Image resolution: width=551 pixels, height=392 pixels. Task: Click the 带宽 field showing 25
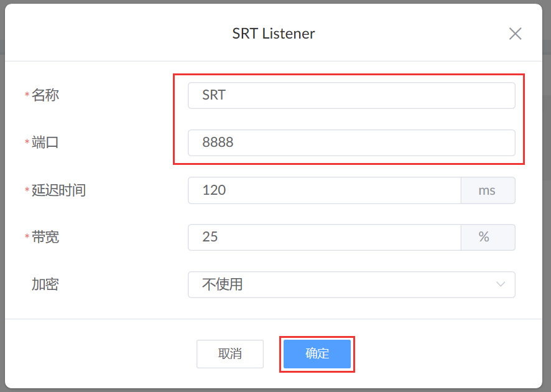pyautogui.click(x=324, y=237)
